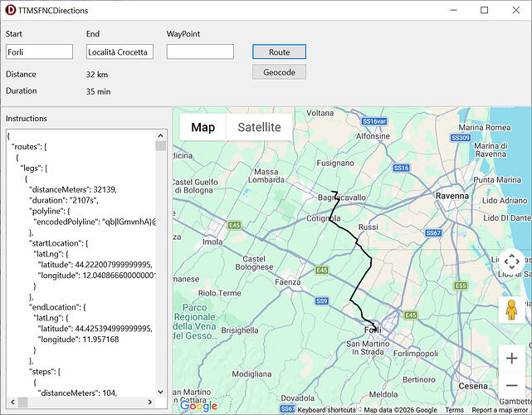Image resolution: width=532 pixels, height=415 pixels.
Task: Click the left arrow of horizontal scrollbar
Action: pos(12,402)
